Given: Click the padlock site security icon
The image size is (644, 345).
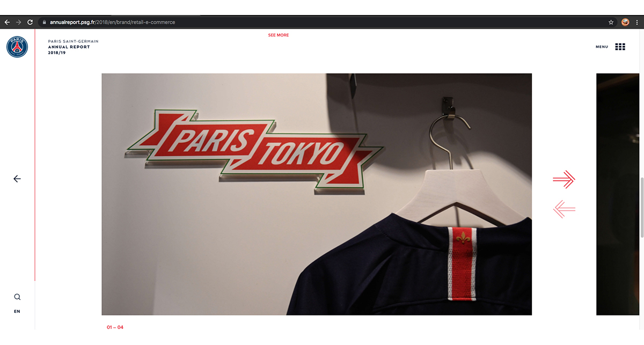Looking at the screenshot, I should pos(44,22).
